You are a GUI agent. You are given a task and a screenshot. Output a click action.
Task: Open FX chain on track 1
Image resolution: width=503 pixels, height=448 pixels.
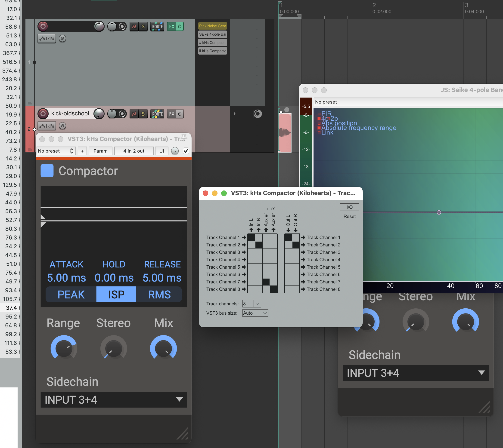(171, 27)
